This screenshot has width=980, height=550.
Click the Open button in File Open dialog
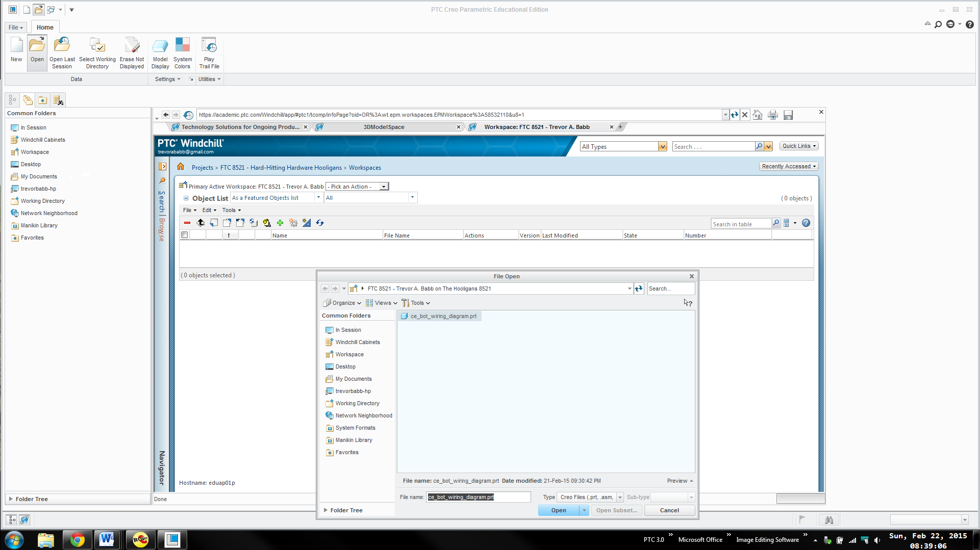[558, 510]
